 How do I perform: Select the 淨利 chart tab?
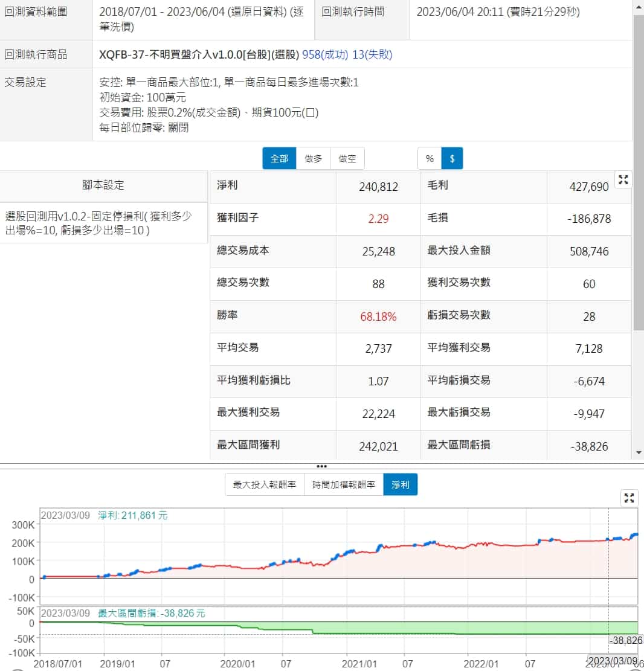400,484
